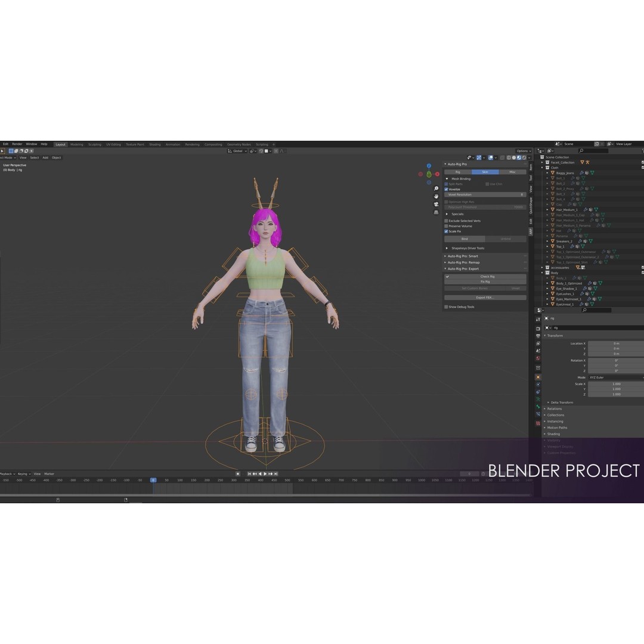Open the Armature data properties icon
The height and width of the screenshot is (644, 644).
(538, 399)
